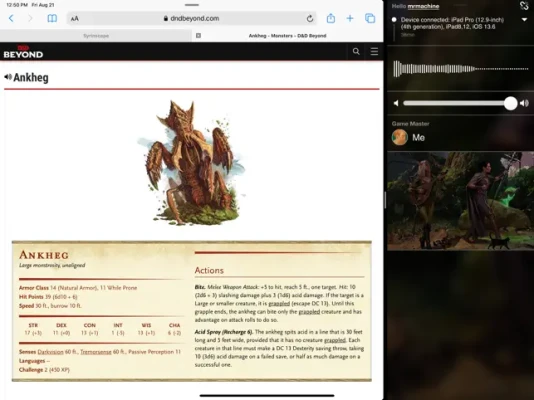The image size is (534, 400).
Task: Open the Tremorsense senses link
Action: tap(96, 352)
